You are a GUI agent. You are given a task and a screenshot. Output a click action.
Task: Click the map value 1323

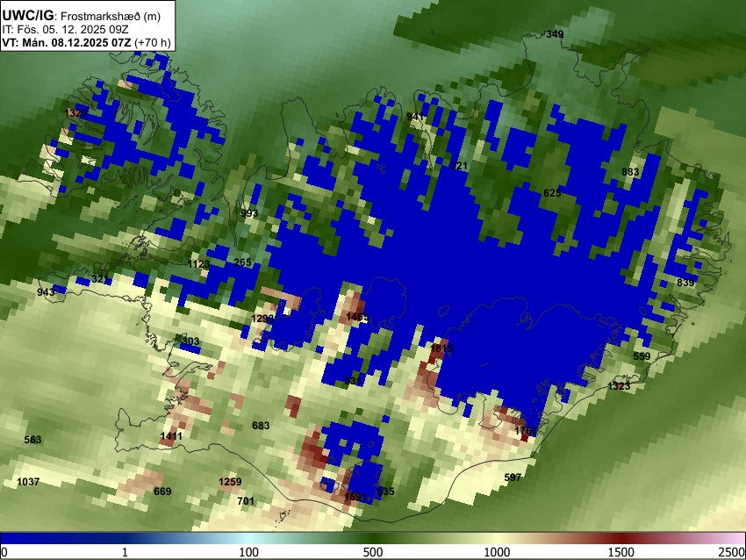tap(619, 386)
